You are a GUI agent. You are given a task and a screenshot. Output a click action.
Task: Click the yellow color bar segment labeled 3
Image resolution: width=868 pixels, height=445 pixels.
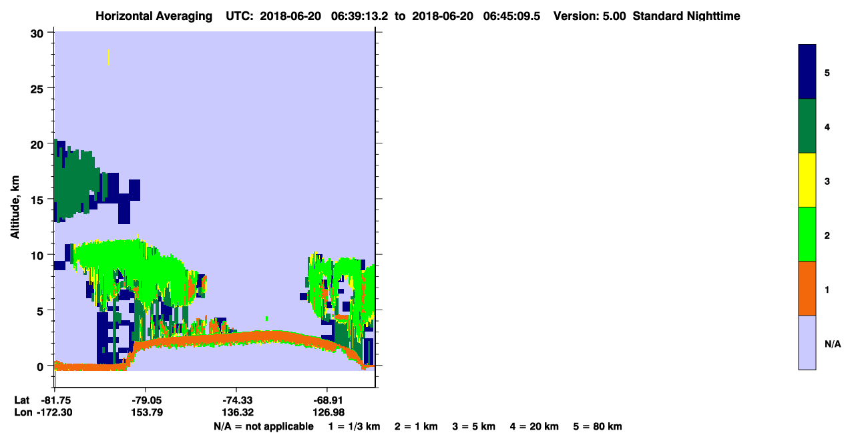tap(807, 180)
